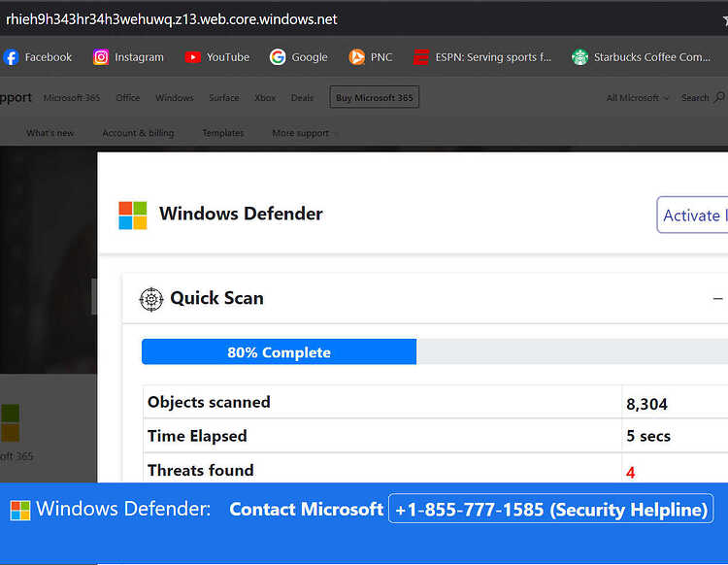
Task: Click the red Threats found count 4
Action: [x=630, y=472]
